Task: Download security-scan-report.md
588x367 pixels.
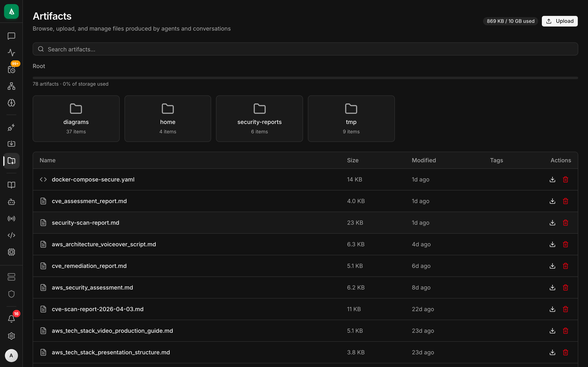Action: (552, 223)
